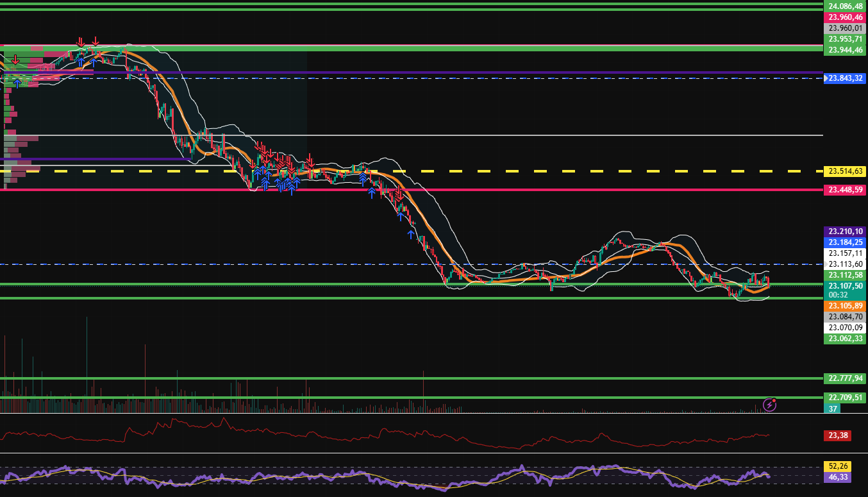
Task: Click the blue 23.843,32 price axis label
Action: click(844, 78)
